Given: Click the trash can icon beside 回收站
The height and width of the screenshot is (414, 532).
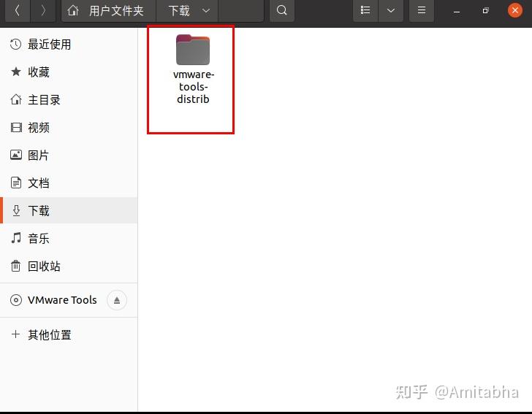Looking at the screenshot, I should pos(15,266).
